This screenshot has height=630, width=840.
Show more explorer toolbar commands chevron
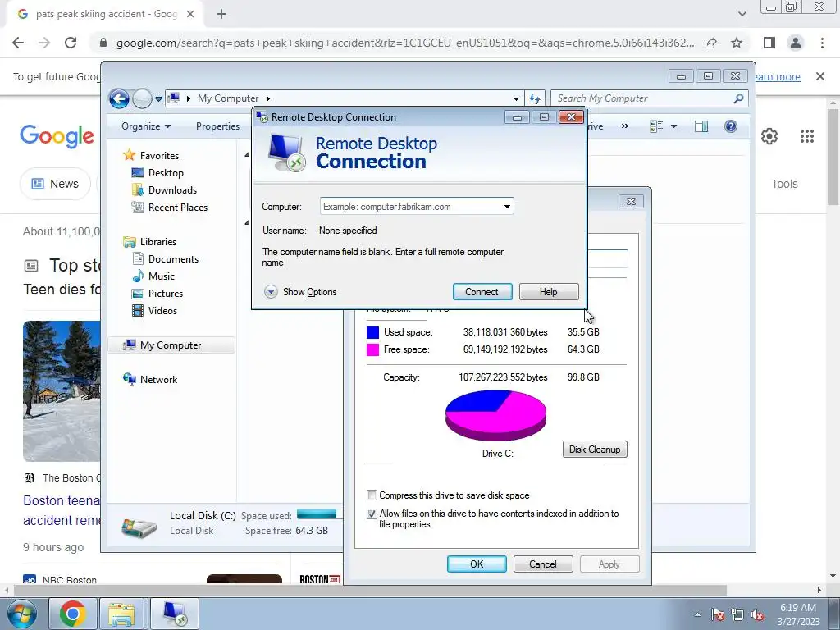coord(624,126)
